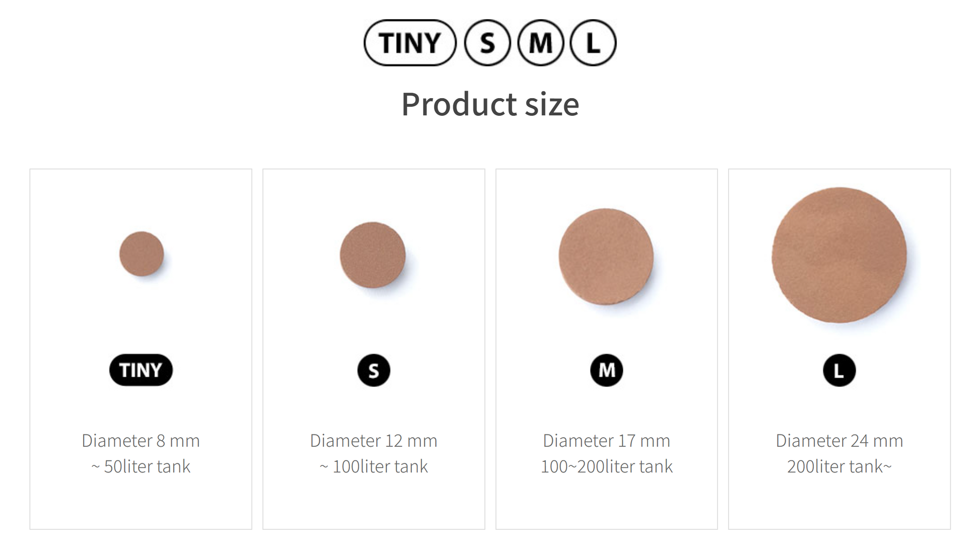
Task: Click the black L circle label
Action: [x=839, y=370]
